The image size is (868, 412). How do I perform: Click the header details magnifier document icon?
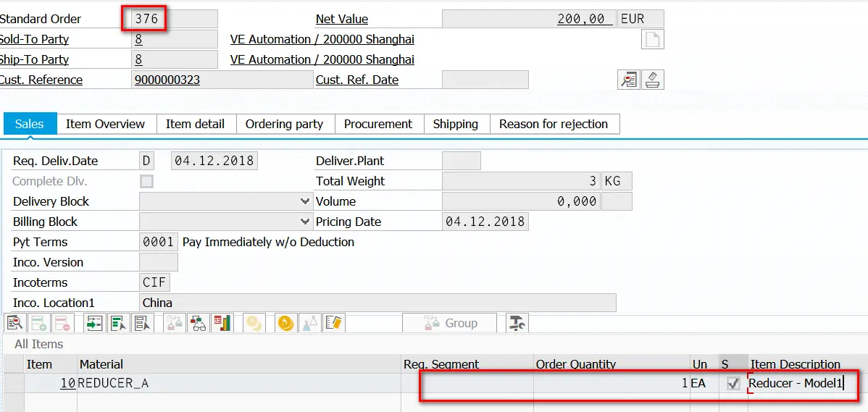click(628, 80)
